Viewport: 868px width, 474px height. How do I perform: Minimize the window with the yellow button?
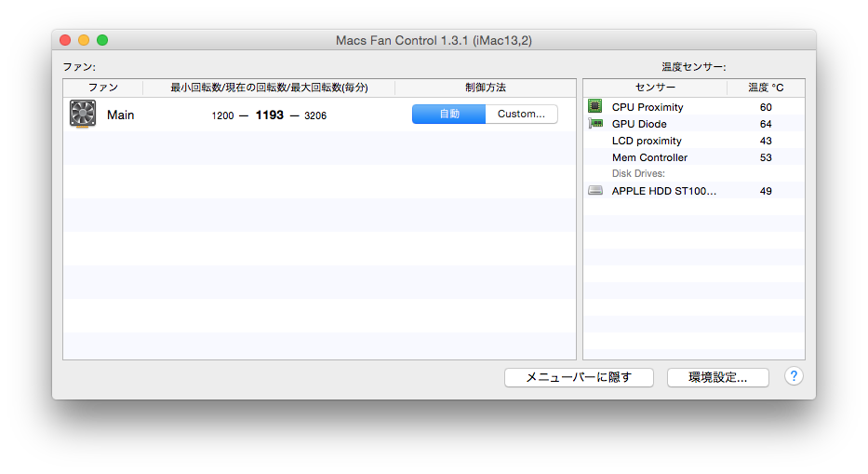pyautogui.click(x=84, y=40)
